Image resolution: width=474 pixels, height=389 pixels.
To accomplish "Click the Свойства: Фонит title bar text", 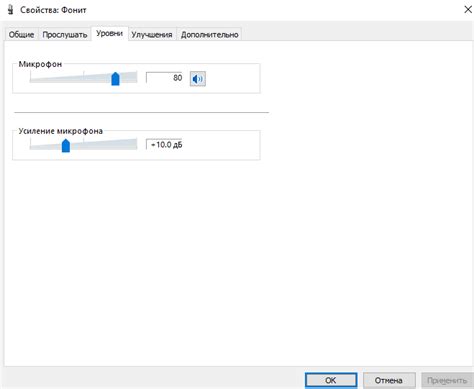I will [53, 10].
